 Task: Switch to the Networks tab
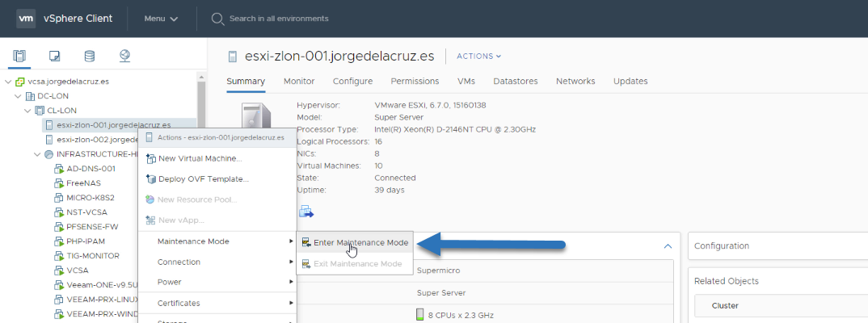575,82
